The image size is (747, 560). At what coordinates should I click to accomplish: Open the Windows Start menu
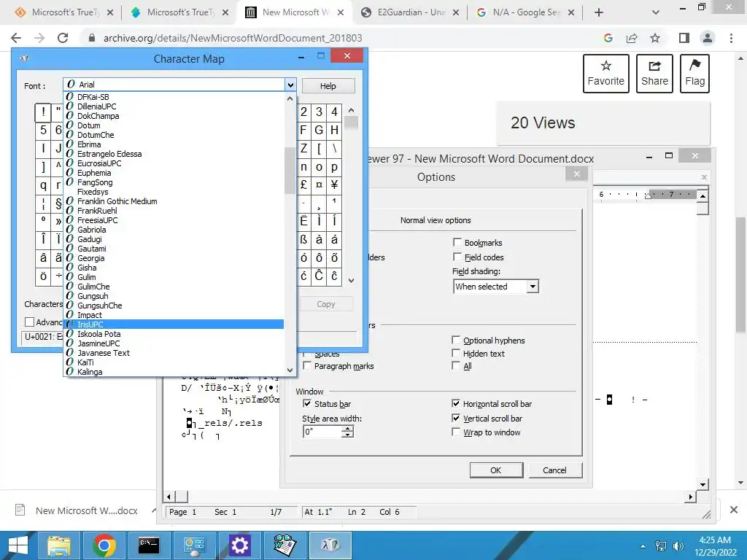tap(18, 545)
